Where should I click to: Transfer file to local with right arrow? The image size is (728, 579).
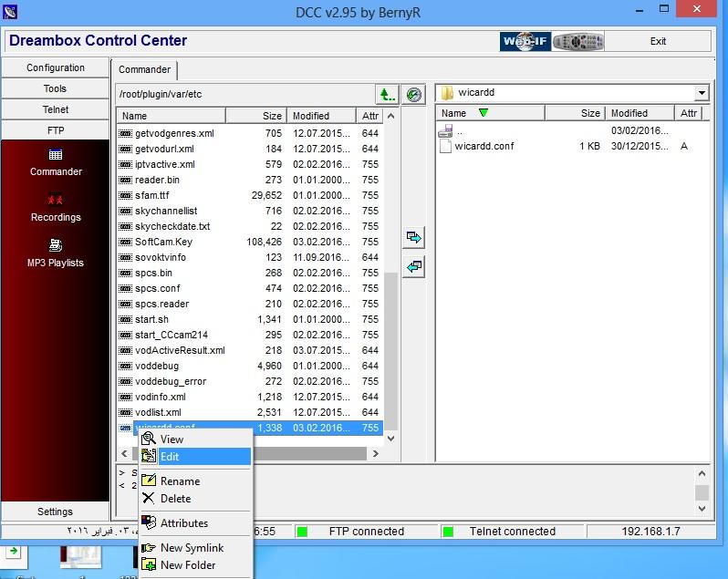tap(413, 238)
